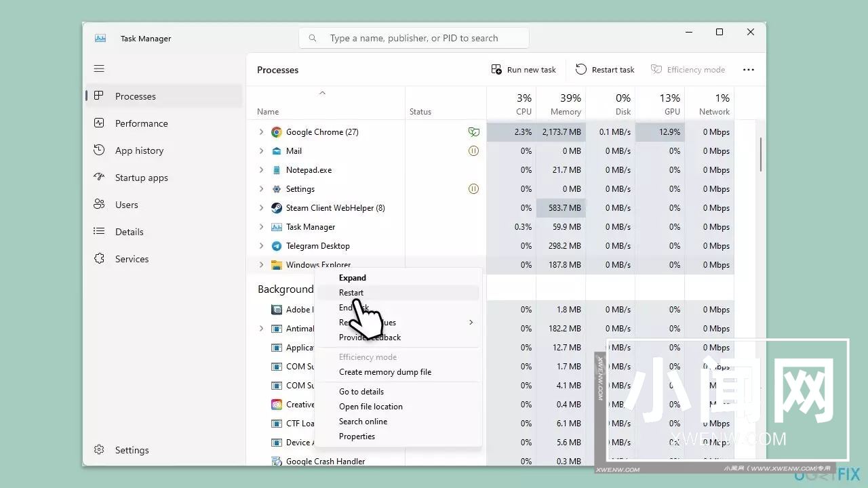This screenshot has width=868, height=488.
Task: Expand the Steam Client WebHelper group
Action: tap(261, 208)
